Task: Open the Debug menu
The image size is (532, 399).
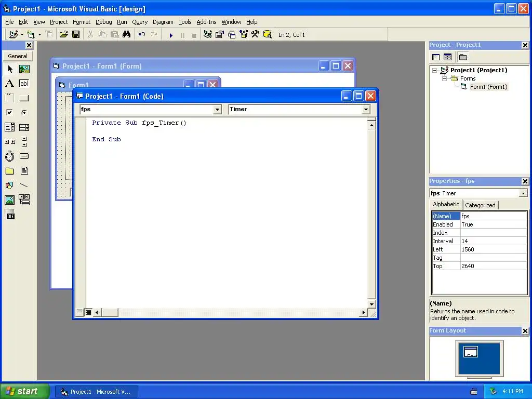Action: (x=104, y=22)
